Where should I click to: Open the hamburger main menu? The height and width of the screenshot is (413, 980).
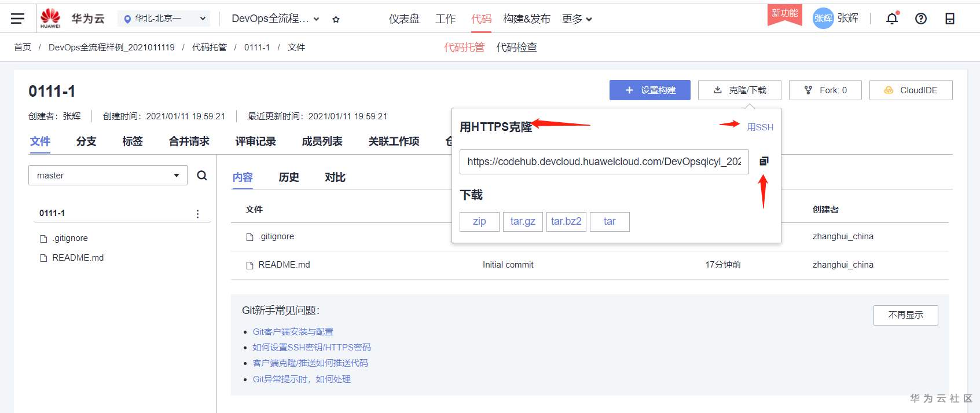[18, 19]
